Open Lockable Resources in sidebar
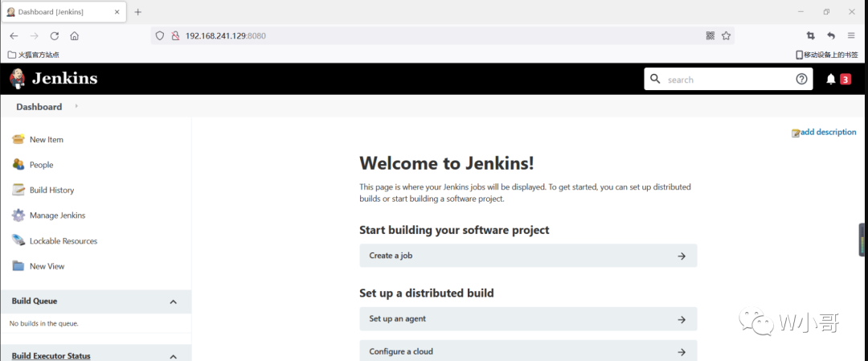 63,241
